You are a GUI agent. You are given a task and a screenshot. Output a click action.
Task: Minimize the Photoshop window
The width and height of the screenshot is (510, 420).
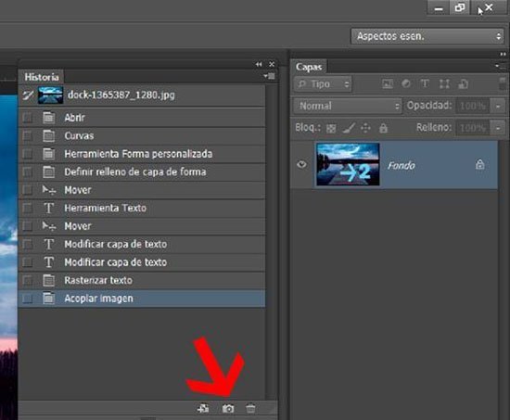click(439, 7)
